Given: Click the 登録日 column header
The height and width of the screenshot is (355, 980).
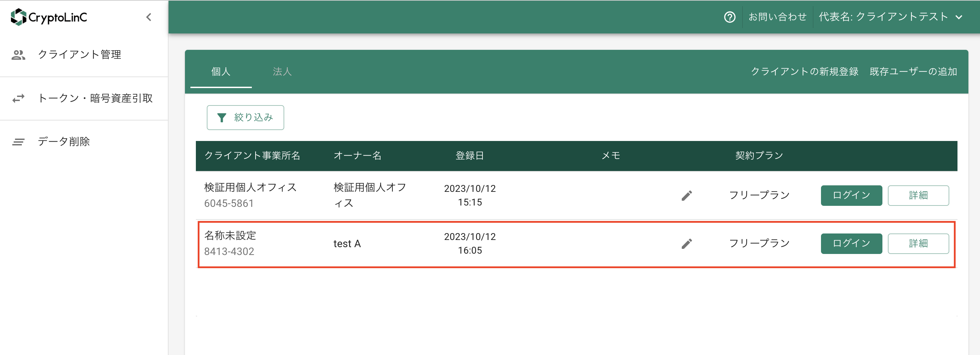Looking at the screenshot, I should coord(470,156).
